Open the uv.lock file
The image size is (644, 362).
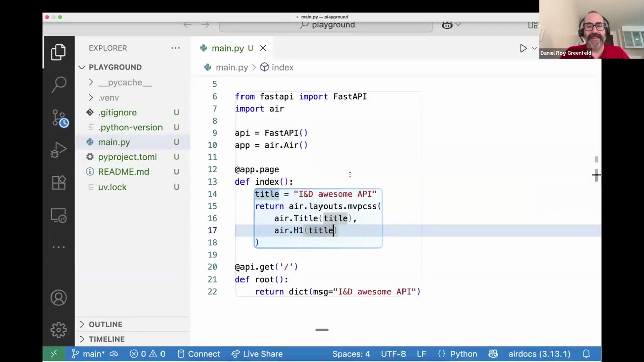112,187
